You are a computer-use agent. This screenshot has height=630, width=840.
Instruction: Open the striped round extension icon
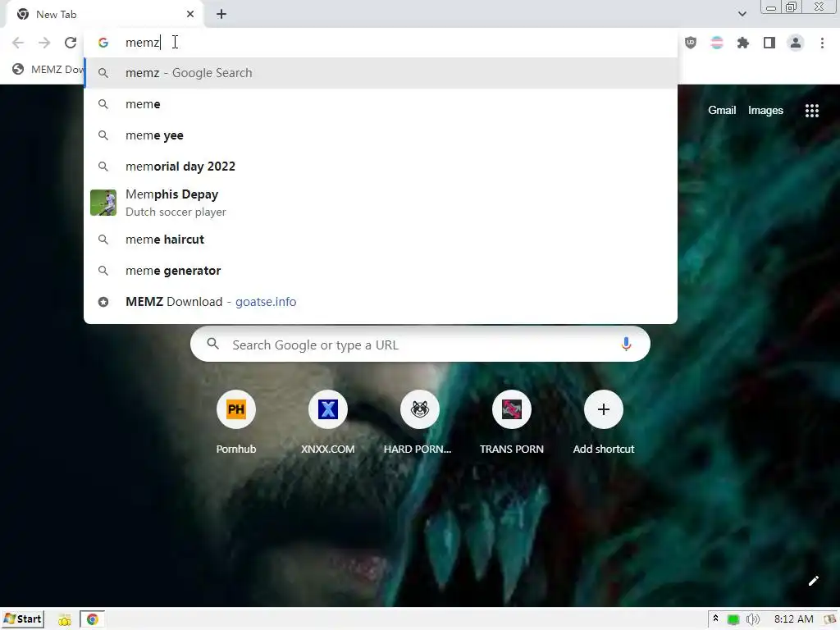pyautogui.click(x=717, y=43)
